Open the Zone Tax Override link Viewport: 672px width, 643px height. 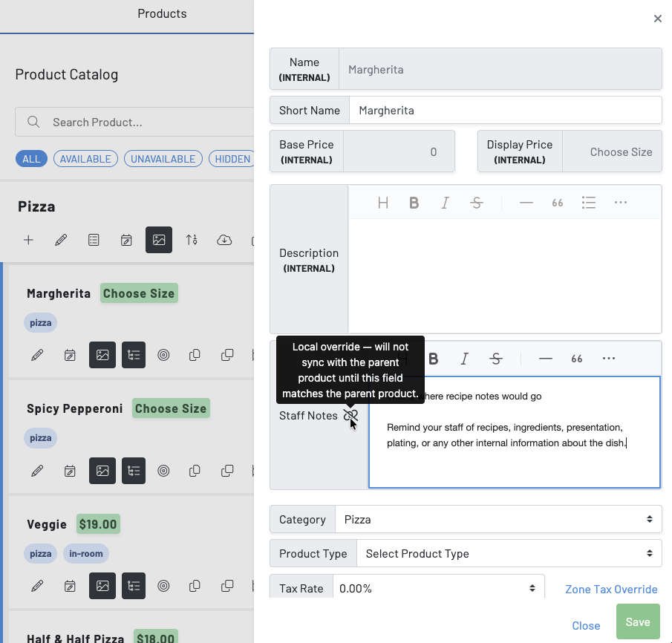tap(611, 589)
